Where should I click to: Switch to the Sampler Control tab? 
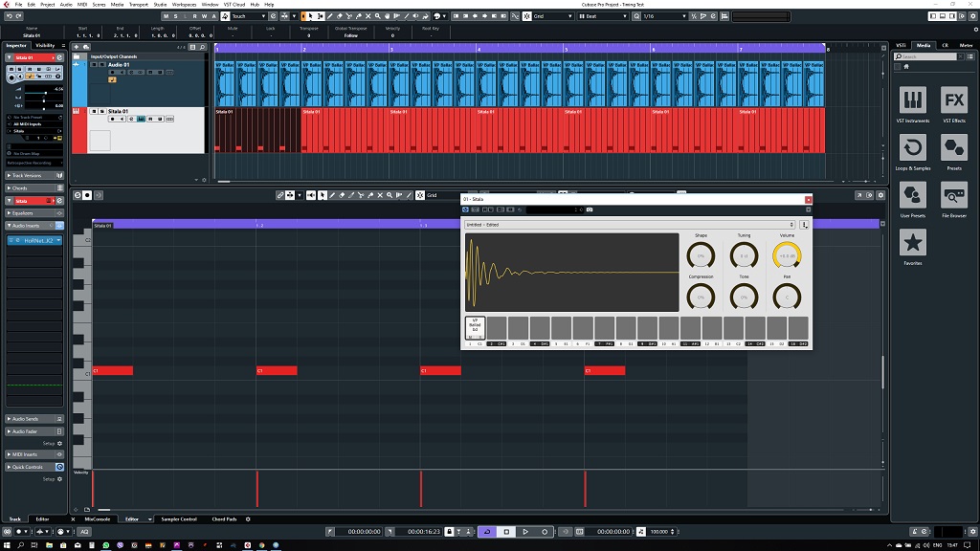[179, 519]
